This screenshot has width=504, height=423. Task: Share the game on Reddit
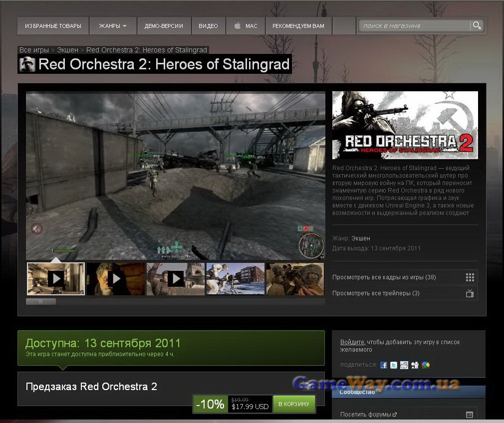coord(404,365)
